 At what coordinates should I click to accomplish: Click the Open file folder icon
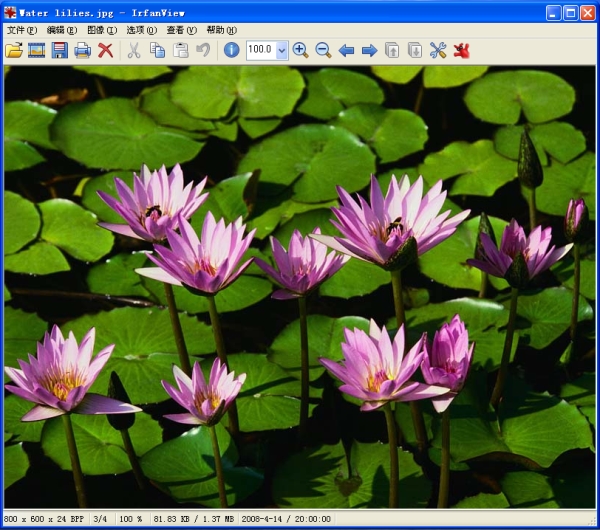click(14, 51)
